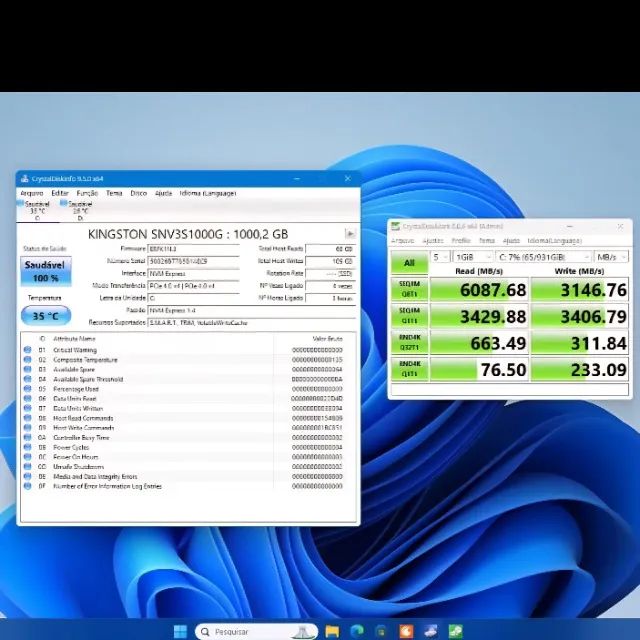
Task: Click the Interface field showing NVM Express
Action: click(193, 273)
